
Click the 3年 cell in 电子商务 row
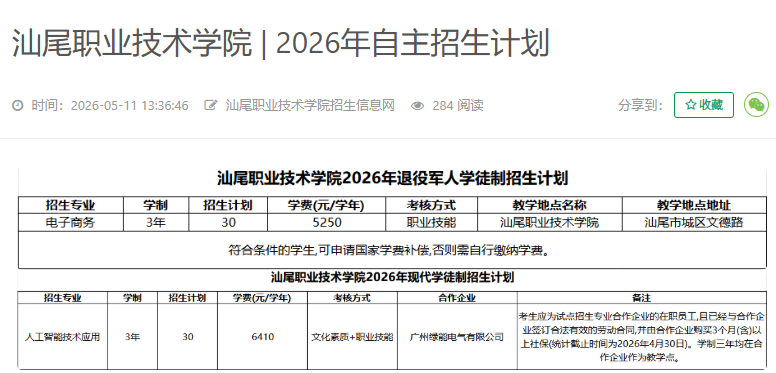156,223
